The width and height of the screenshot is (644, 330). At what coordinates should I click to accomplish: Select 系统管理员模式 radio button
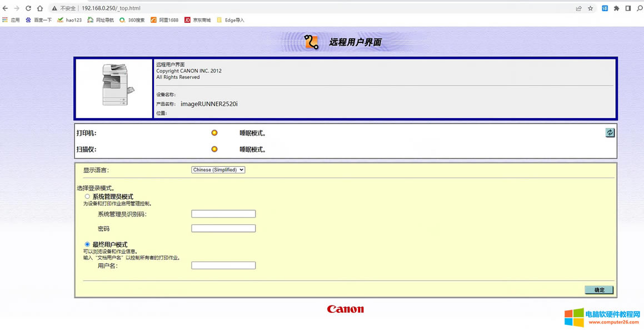coord(87,196)
